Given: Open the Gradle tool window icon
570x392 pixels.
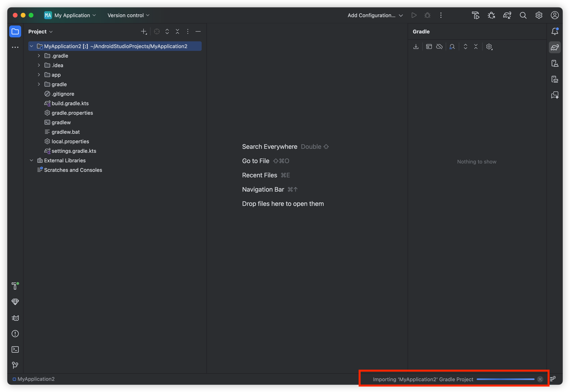Looking at the screenshot, I should pyautogui.click(x=555, y=48).
